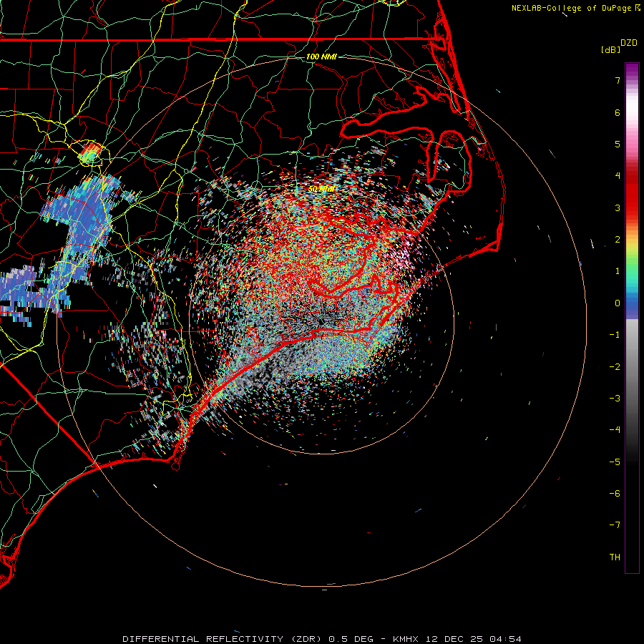
Task: Click the 100 NMI range ring label
Action: 321,57
